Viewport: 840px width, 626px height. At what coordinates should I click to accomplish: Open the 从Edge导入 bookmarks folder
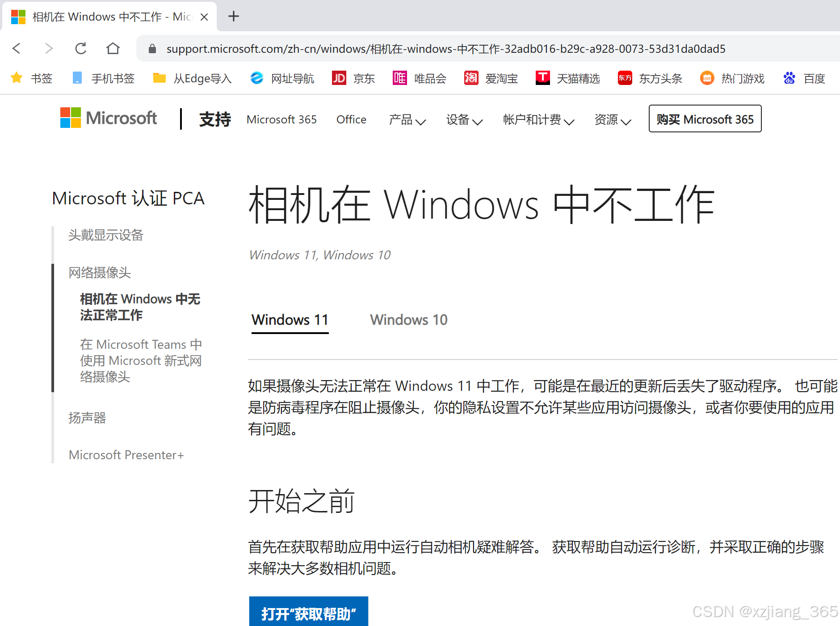[192, 78]
